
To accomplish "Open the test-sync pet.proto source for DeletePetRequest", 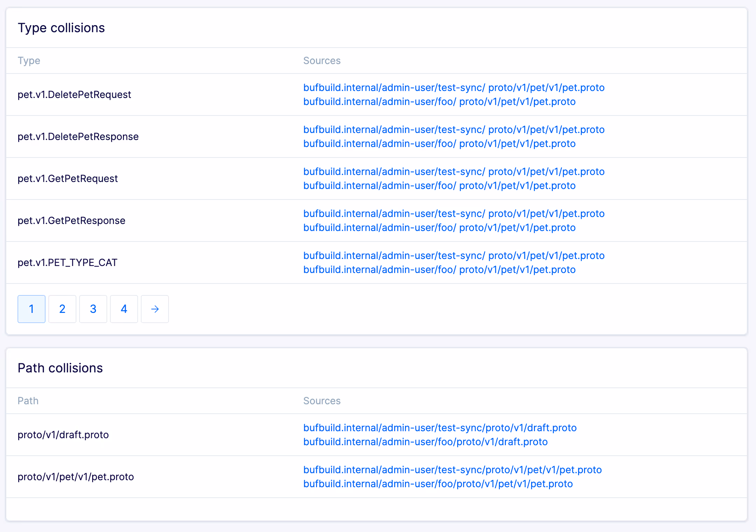I will [x=453, y=87].
